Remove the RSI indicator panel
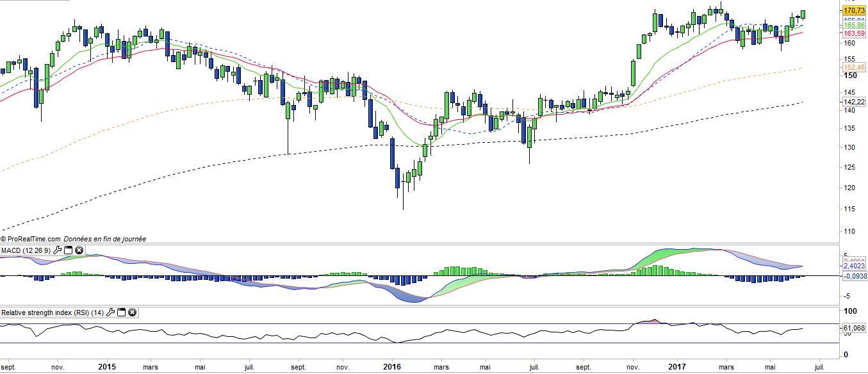868x374 pixels. tap(132, 313)
